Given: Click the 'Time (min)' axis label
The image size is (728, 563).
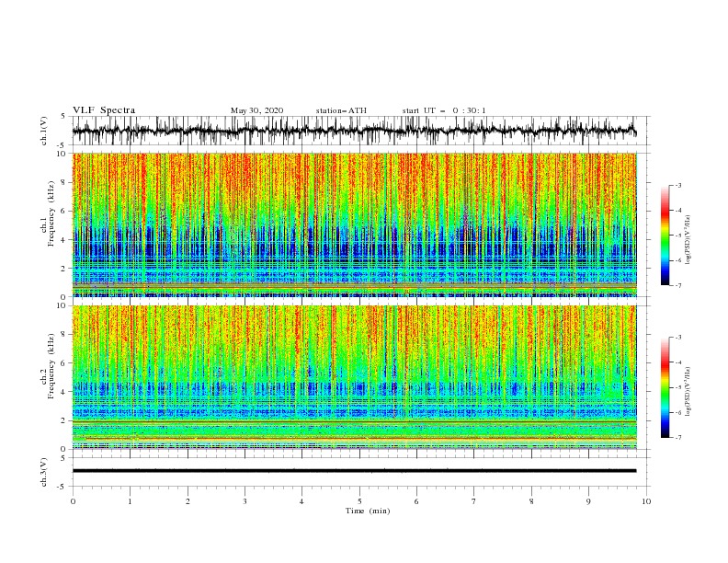Looking at the screenshot, I should click(x=368, y=511).
